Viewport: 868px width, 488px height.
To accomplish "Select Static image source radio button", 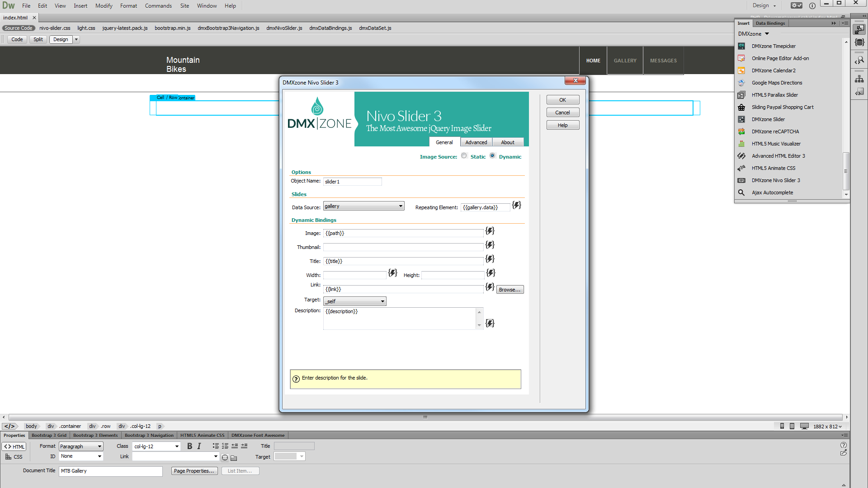I will pos(464,156).
